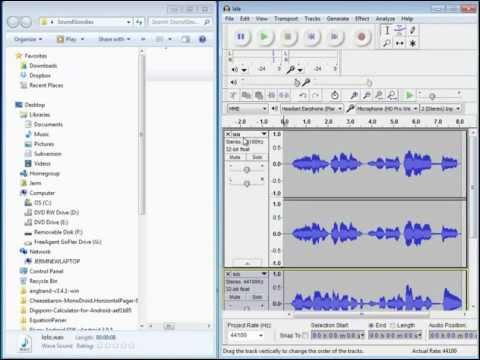Click the Zoom In magnifier icon
The width and height of the screenshot is (480, 360).
point(354,96)
